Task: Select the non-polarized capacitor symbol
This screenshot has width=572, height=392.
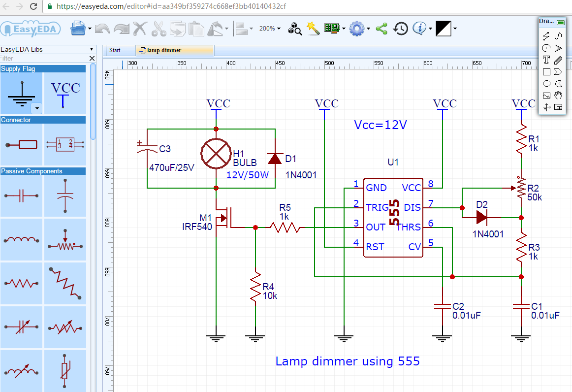Action: point(22,196)
